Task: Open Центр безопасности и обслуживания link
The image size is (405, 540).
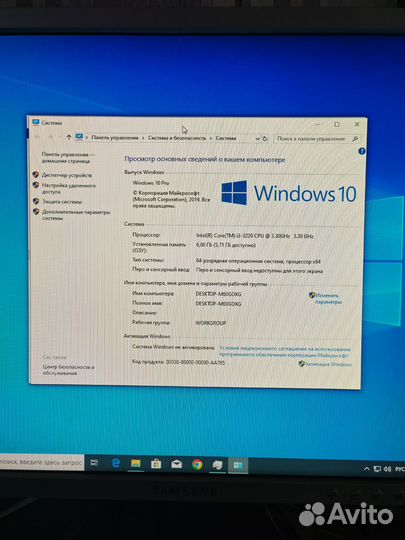Action: click(x=69, y=370)
